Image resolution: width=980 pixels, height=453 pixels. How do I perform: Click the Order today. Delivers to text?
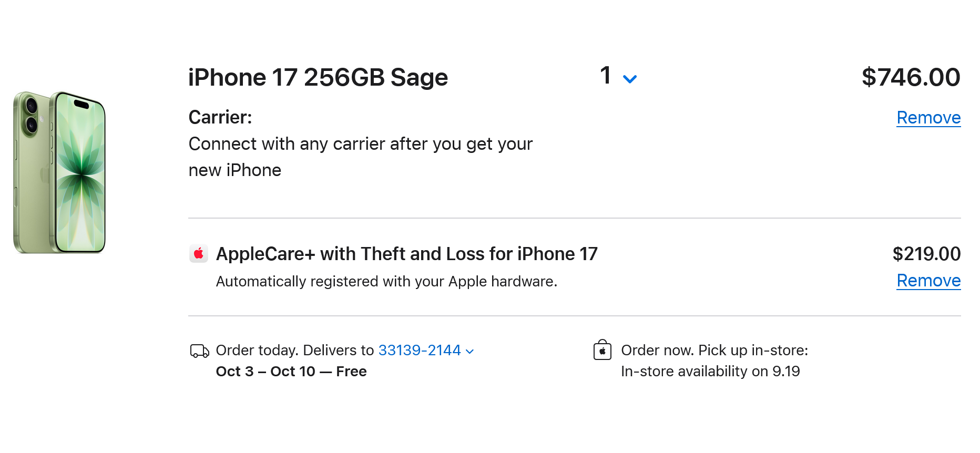(x=284, y=350)
